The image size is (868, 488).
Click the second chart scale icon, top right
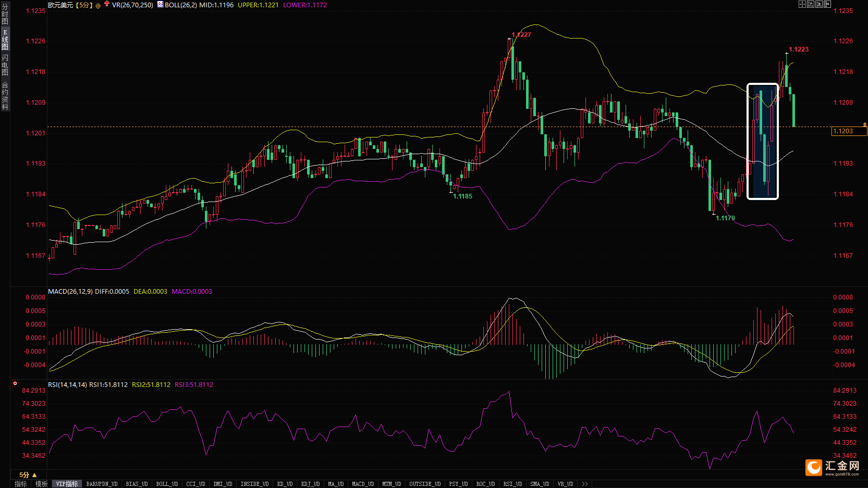(811, 4)
